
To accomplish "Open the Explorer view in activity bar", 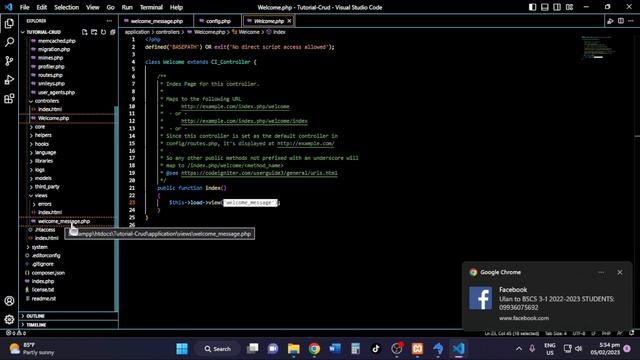I will coord(9,24).
